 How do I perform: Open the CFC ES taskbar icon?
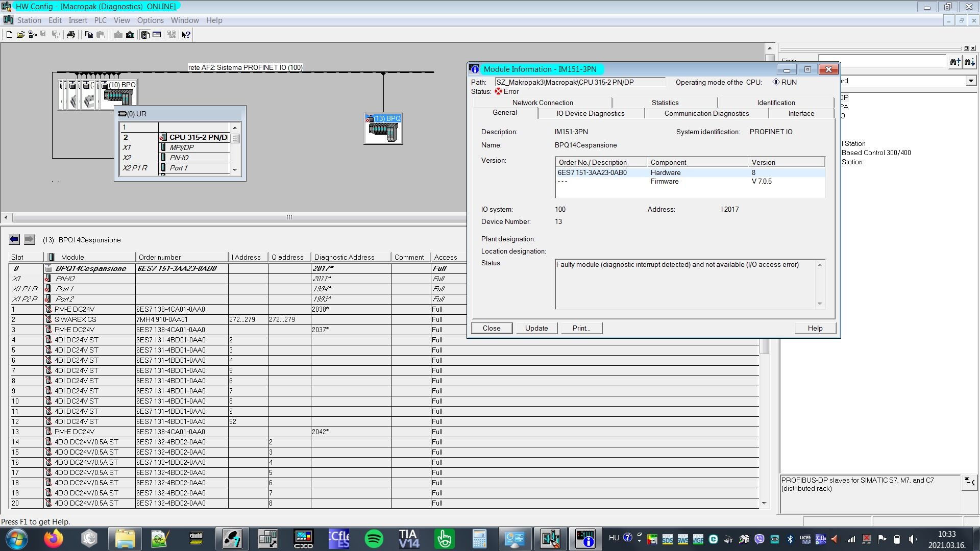point(339,538)
